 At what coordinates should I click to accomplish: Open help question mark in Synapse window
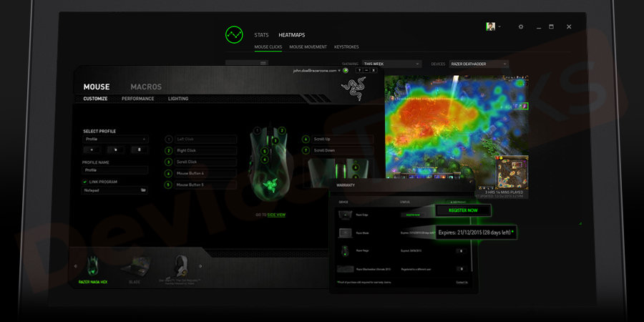(359, 70)
